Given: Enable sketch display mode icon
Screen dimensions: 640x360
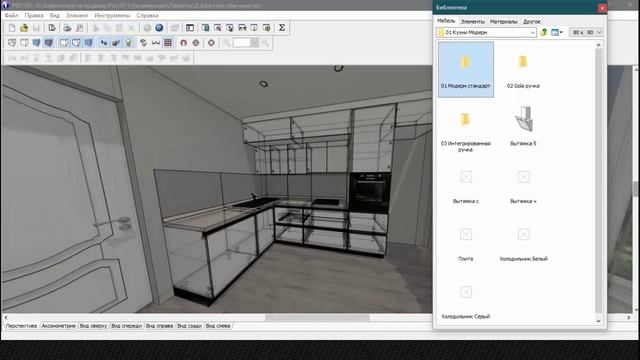Looking at the screenshot, I should click(x=24, y=42).
